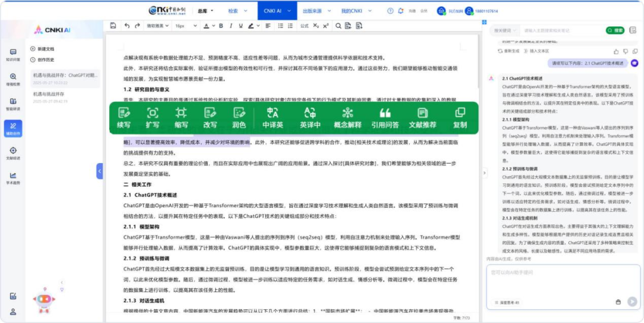This screenshot has width=644, height=323.
Task: Choose the 中译英 translation tool
Action: 273,117
